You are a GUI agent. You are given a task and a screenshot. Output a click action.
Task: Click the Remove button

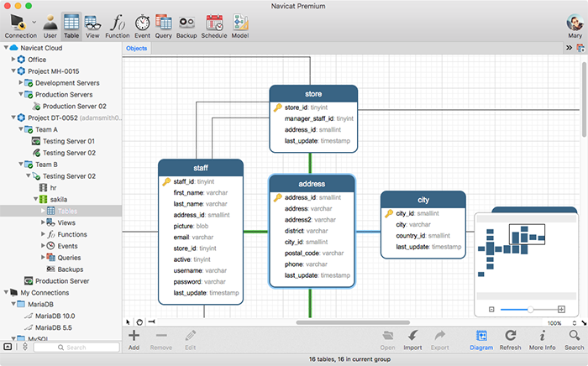[x=161, y=340]
